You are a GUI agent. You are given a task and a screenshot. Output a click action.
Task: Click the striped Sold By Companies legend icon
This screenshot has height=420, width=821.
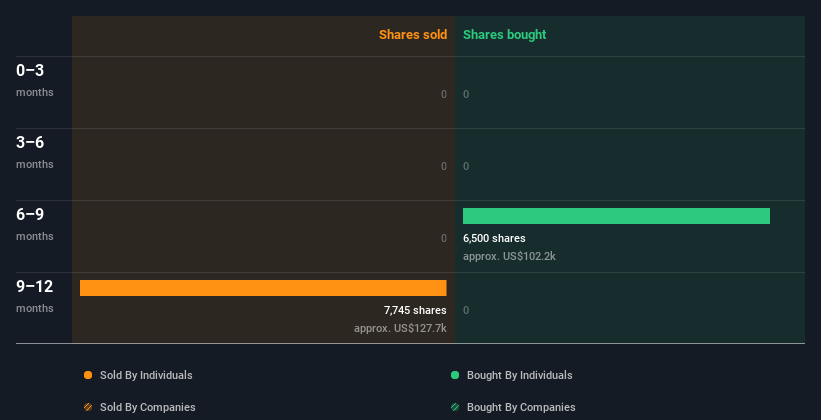(88, 407)
